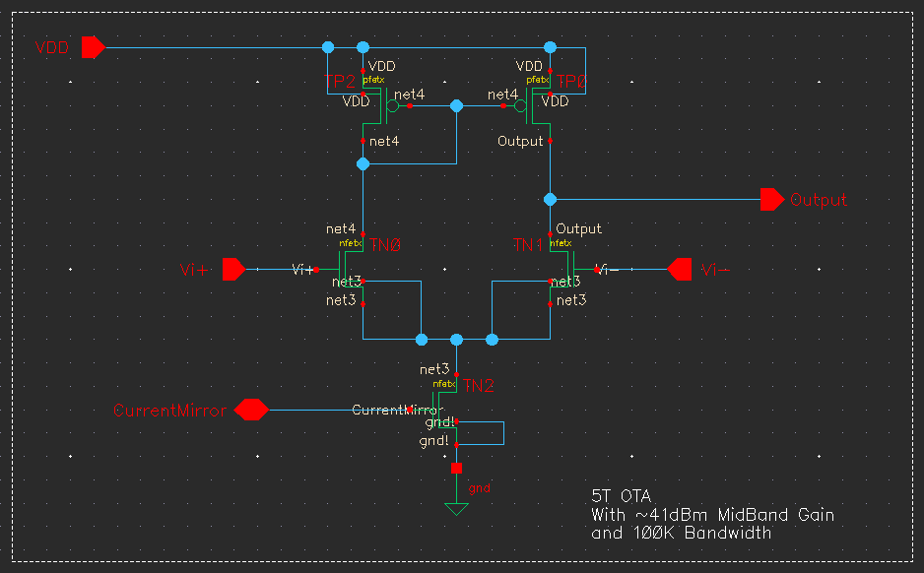Viewport: 924px width, 573px height.
Task: Select the Vi+ input pin
Action: (233, 269)
